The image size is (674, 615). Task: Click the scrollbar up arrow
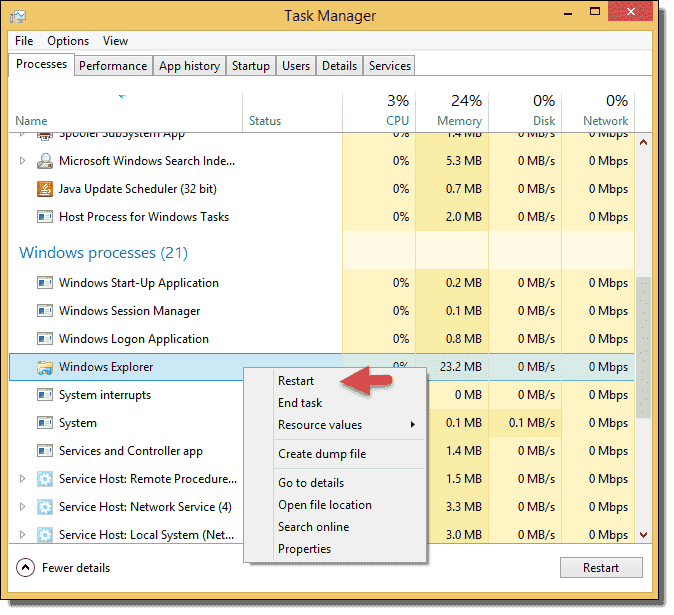point(643,142)
